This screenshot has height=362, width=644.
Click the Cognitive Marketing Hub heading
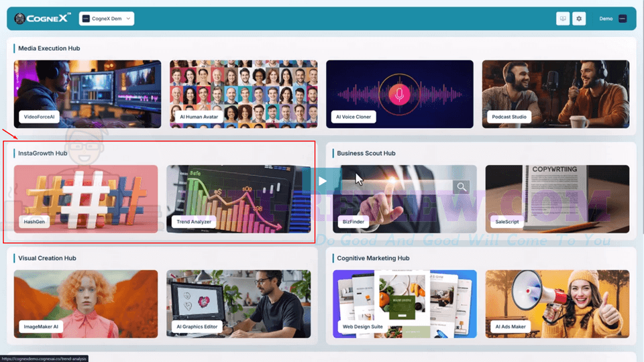point(373,258)
